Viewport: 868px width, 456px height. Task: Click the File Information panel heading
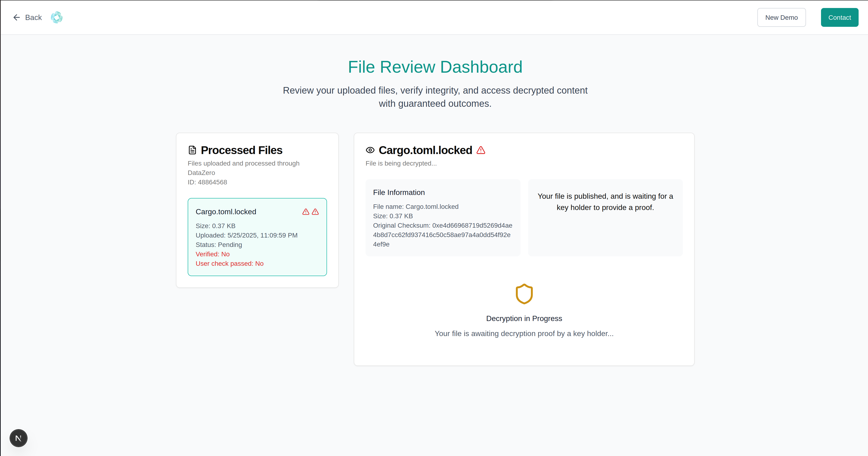(399, 192)
